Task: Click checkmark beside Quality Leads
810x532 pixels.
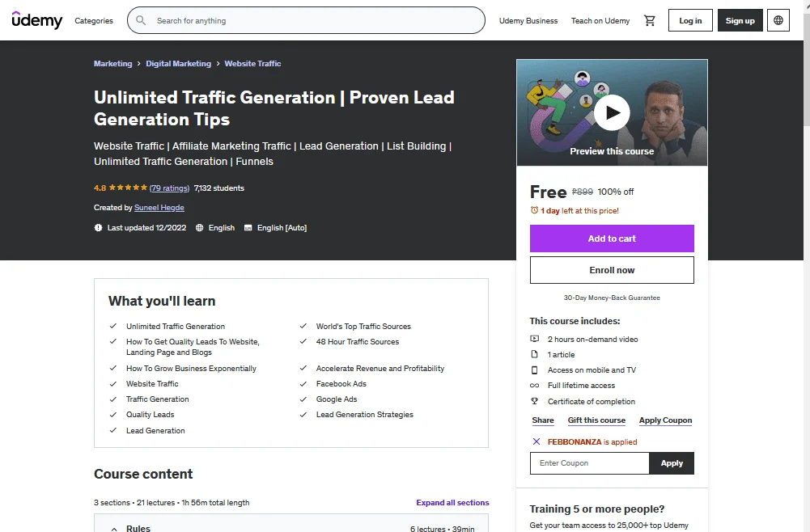Action: click(113, 415)
